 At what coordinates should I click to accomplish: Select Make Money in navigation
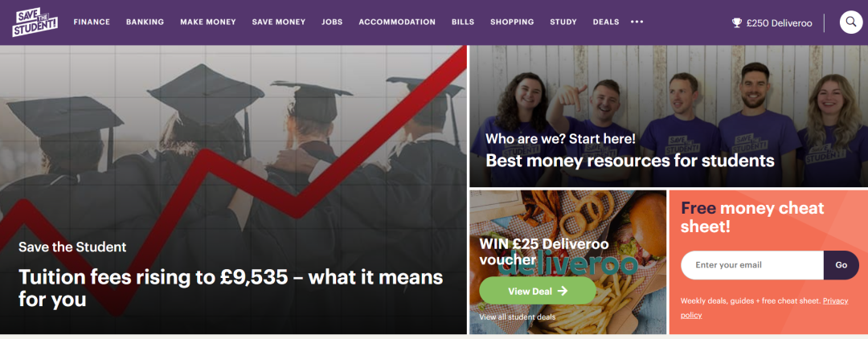[x=208, y=22]
